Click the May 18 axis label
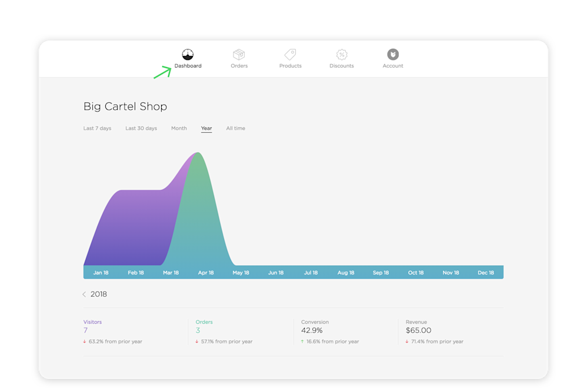 click(241, 273)
